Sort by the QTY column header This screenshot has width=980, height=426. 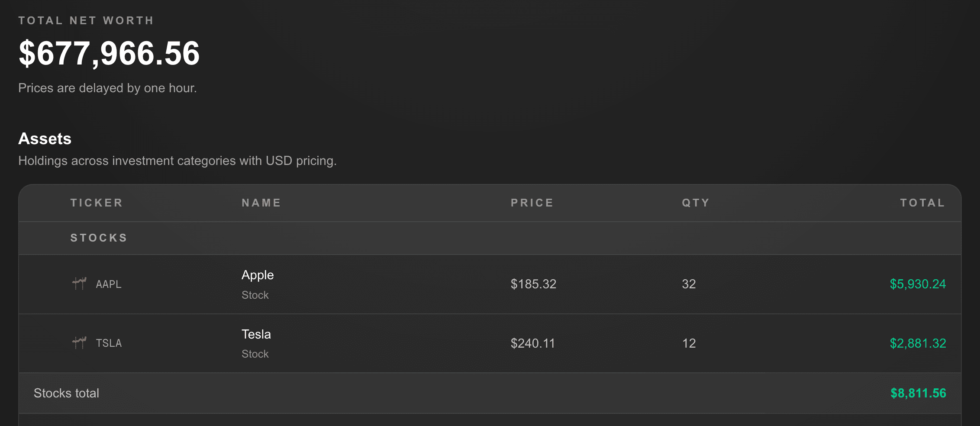coord(695,202)
